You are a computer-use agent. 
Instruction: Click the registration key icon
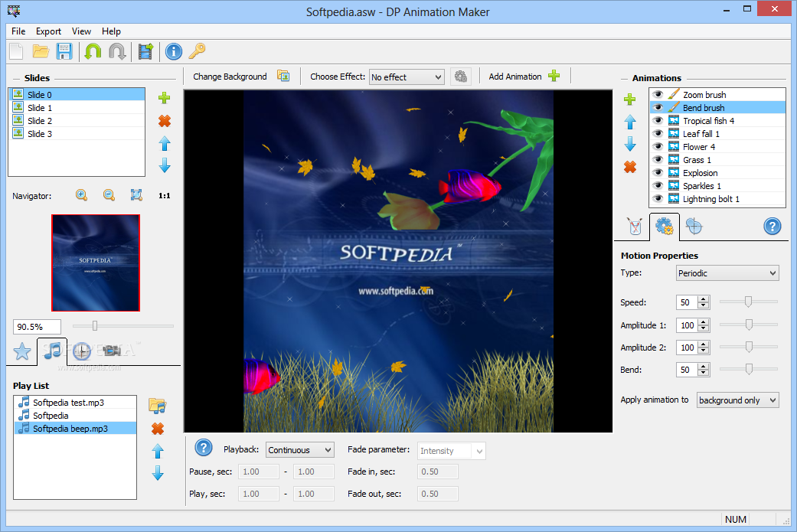pyautogui.click(x=198, y=51)
